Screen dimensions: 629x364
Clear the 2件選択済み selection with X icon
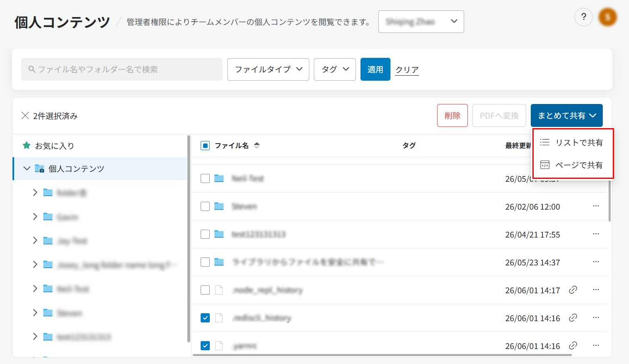point(25,115)
